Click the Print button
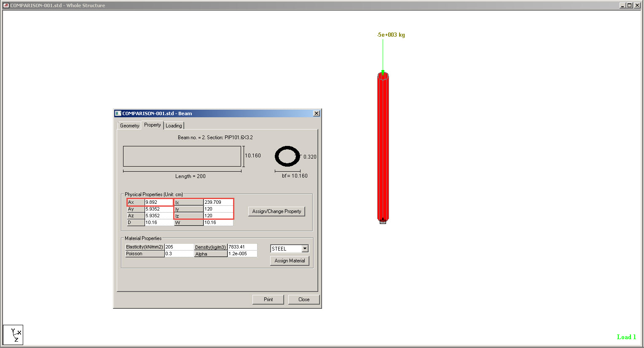 click(x=268, y=299)
